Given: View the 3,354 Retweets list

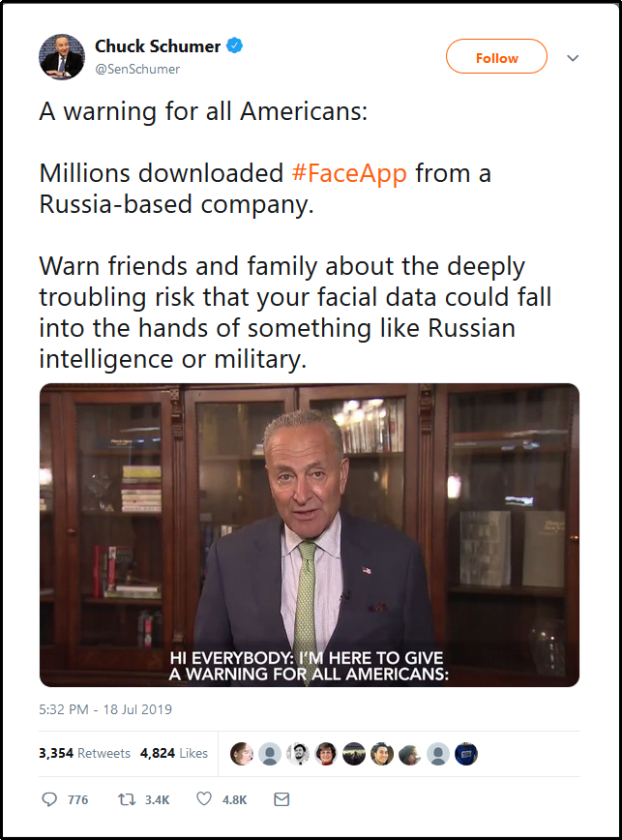Looking at the screenshot, I should click(x=84, y=753).
